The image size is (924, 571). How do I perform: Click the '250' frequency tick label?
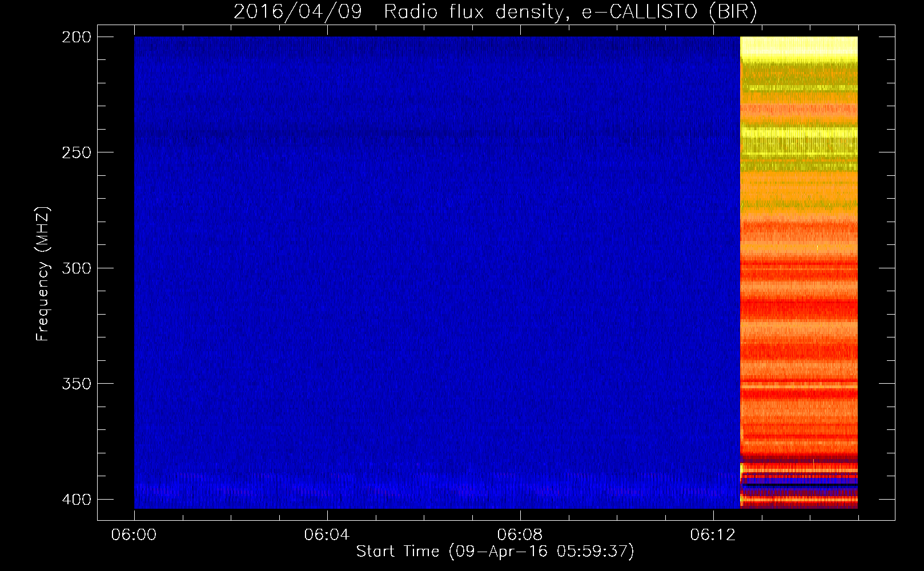[x=76, y=152]
